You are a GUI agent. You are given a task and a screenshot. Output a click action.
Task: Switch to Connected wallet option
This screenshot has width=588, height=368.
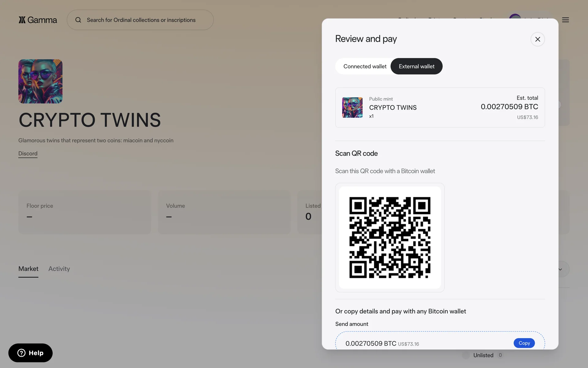365,66
